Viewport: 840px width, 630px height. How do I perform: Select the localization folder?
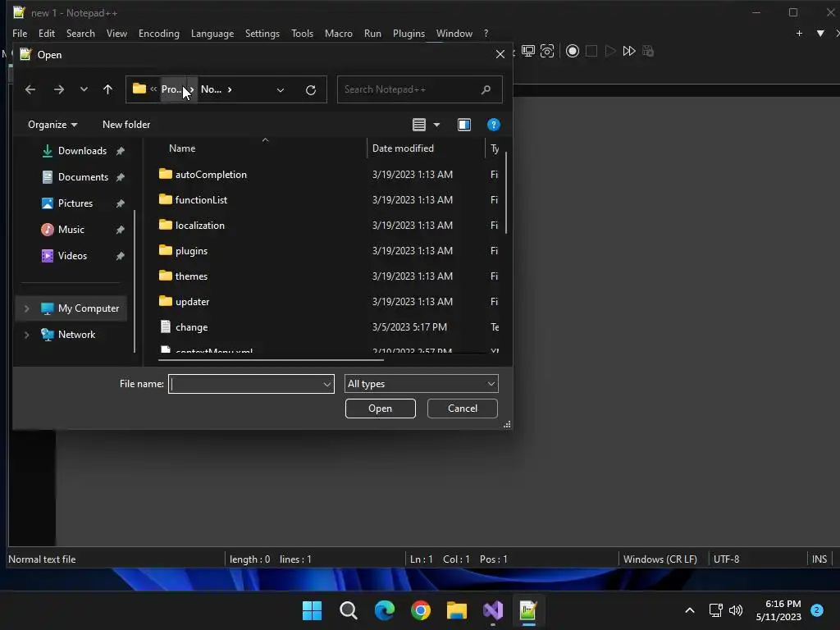200,226
